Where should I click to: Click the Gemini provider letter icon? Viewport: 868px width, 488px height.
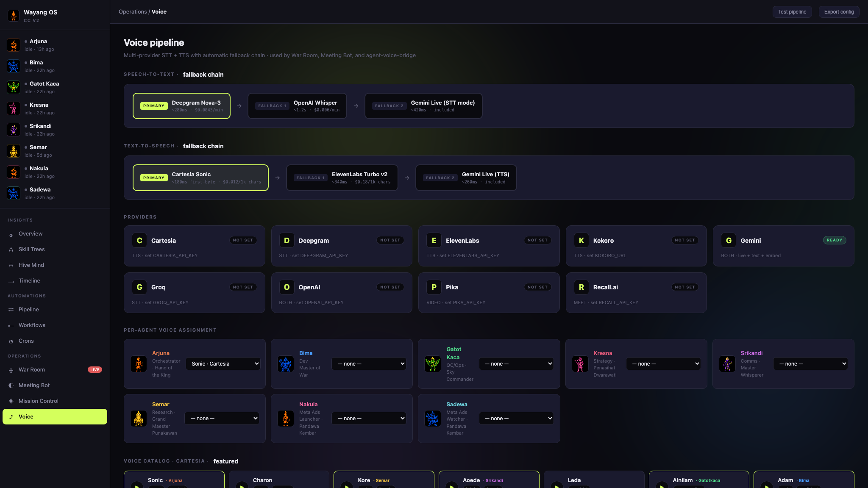click(x=729, y=241)
